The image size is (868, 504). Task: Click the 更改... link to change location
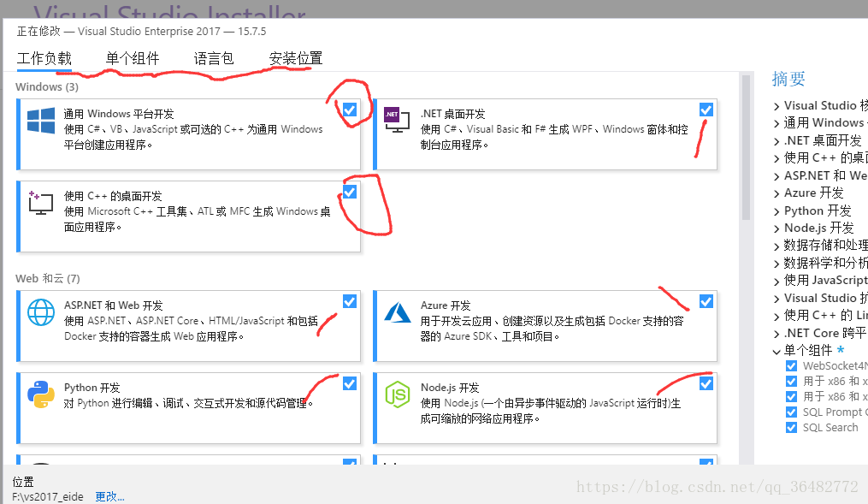(x=109, y=496)
